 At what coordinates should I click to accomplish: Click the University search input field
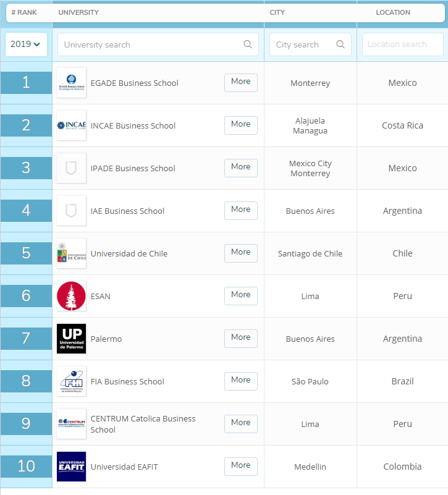(x=148, y=44)
